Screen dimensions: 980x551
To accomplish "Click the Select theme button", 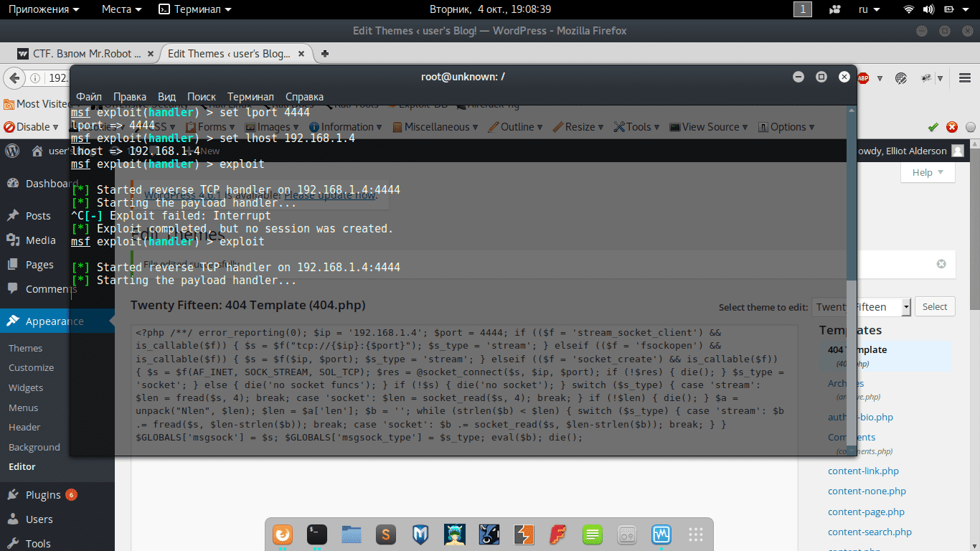I will pyautogui.click(x=935, y=306).
